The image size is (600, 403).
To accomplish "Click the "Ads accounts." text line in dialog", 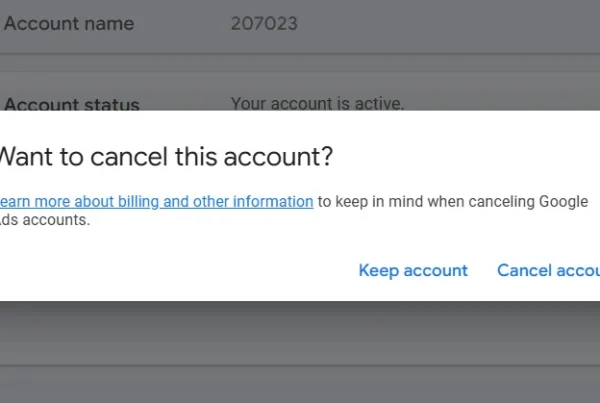I will click(x=45, y=221).
